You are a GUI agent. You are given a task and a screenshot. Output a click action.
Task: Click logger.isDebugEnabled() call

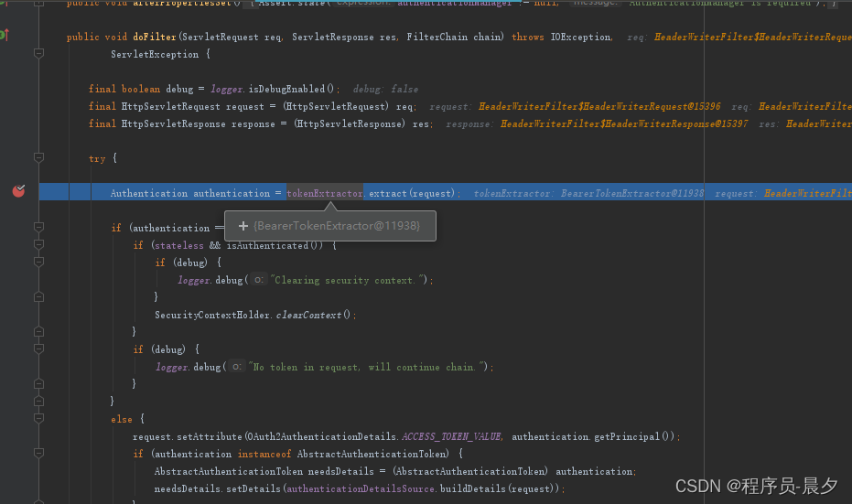click(x=272, y=89)
